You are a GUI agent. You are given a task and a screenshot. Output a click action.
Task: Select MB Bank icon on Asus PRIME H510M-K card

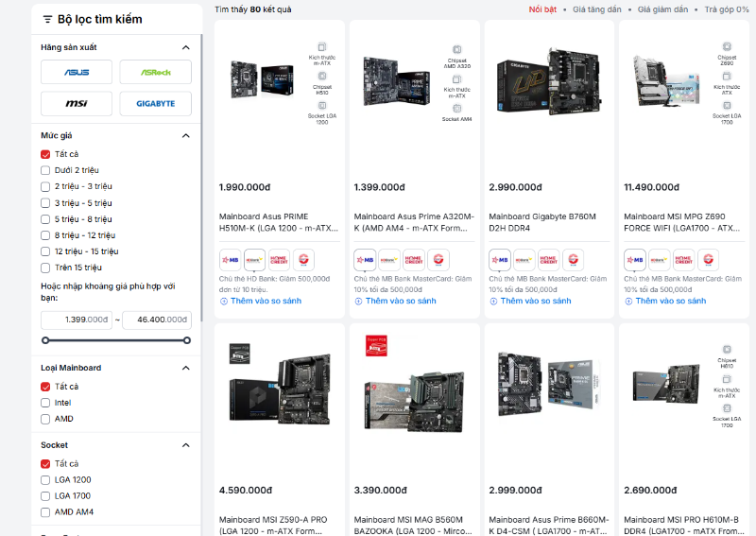[x=230, y=260]
